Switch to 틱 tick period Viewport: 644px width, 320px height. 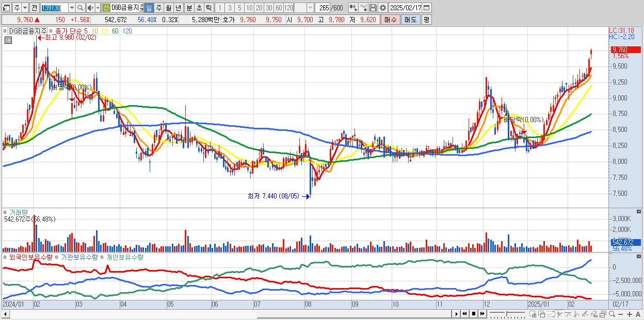(x=208, y=8)
